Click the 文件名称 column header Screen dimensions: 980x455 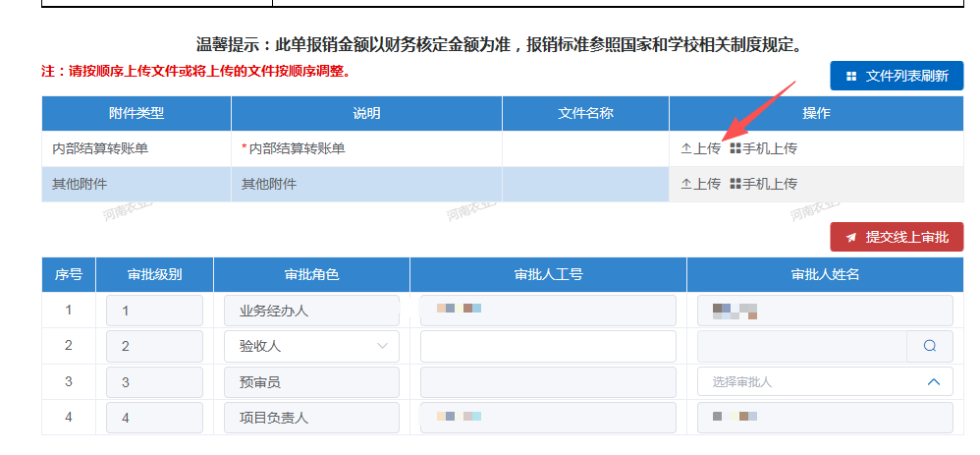[585, 113]
